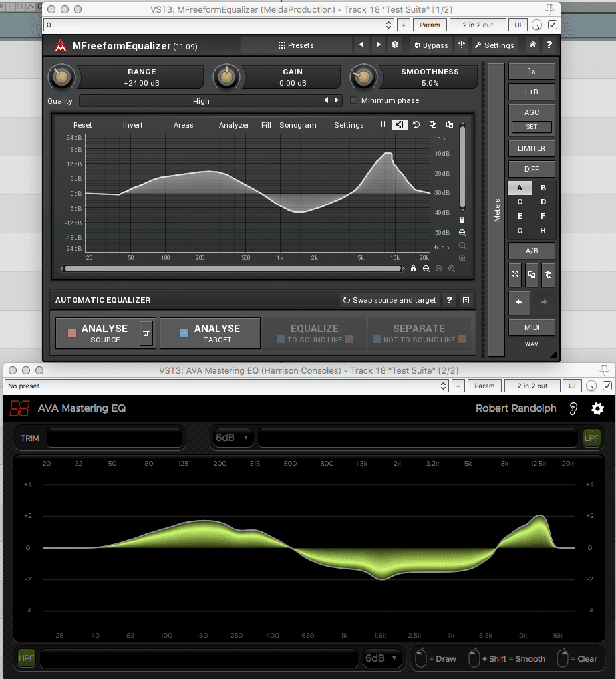Open the LPF 6dB slope dropdown

pos(232,437)
